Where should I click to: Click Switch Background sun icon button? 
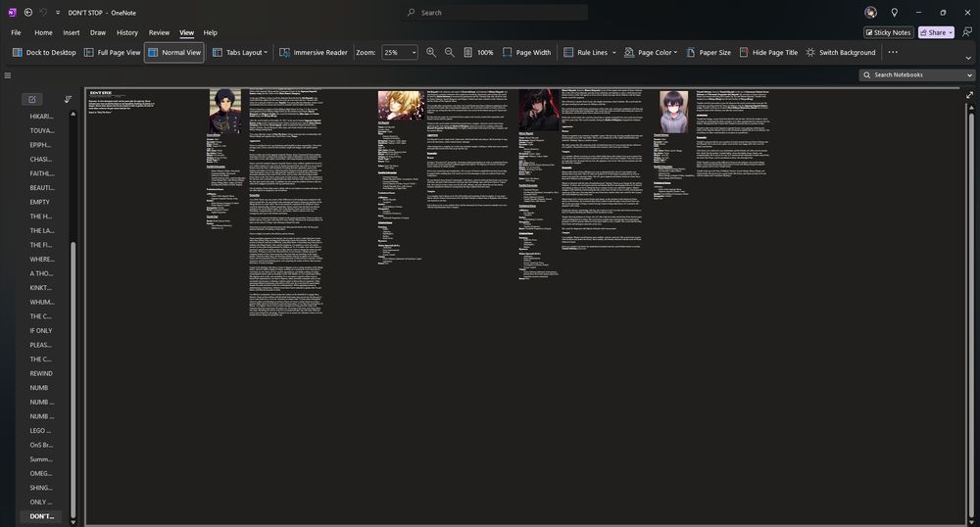pyautogui.click(x=840, y=53)
